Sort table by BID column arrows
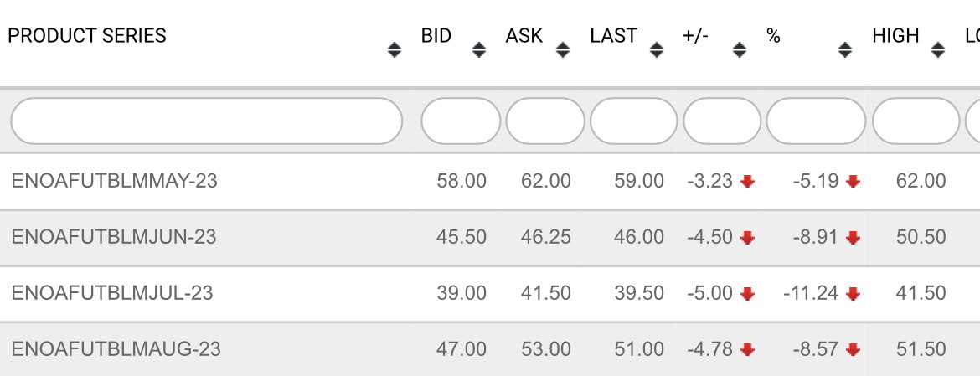This screenshot has width=980, height=376. coord(479,50)
